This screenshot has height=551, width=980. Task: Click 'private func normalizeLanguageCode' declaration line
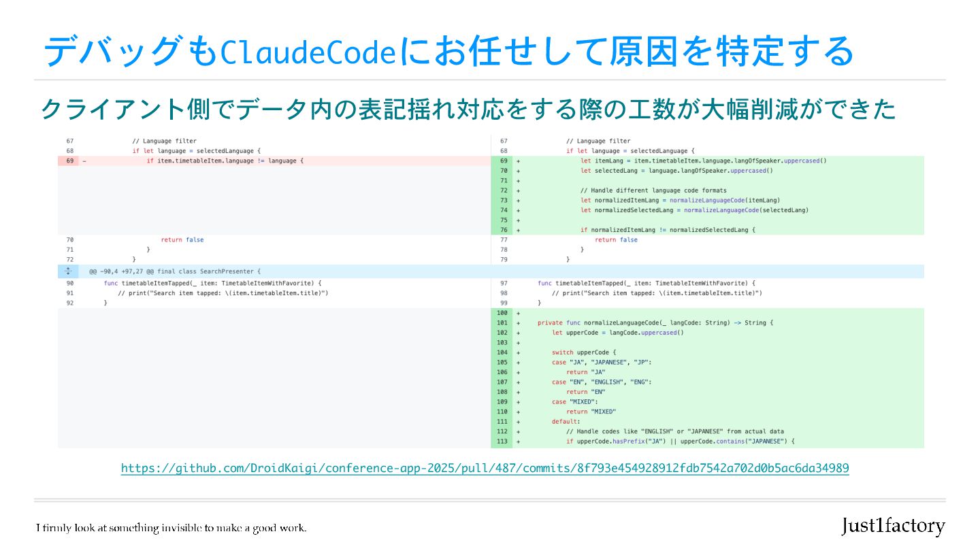pos(655,322)
